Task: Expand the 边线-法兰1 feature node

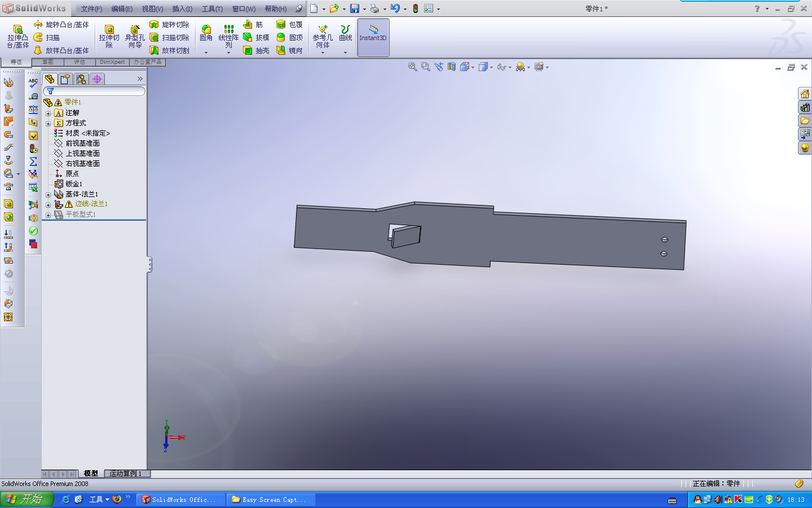Action: click(48, 204)
